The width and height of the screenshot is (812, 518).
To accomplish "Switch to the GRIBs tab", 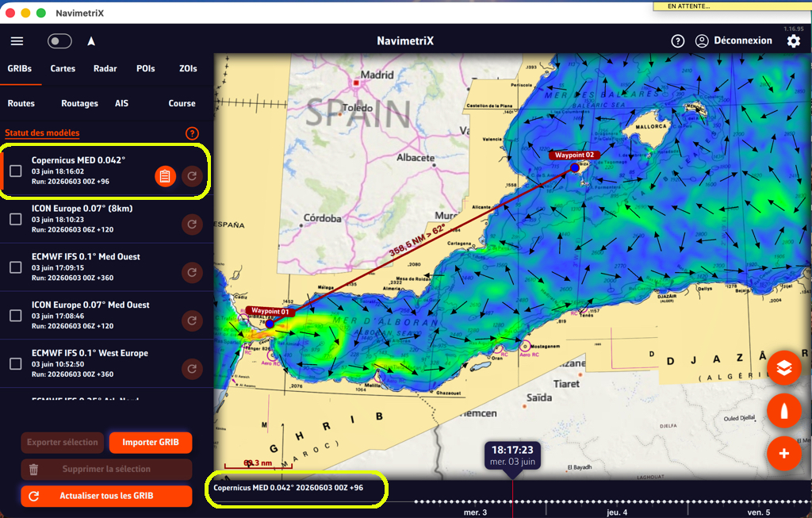I will coord(20,68).
